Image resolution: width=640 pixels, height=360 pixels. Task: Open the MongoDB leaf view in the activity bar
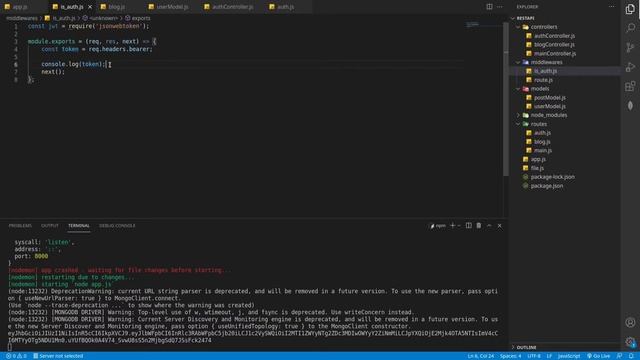[630, 106]
